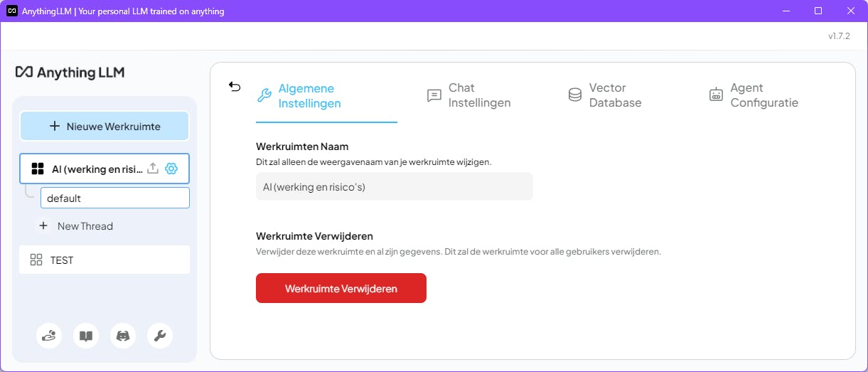Viewport: 868px width, 372px height.
Task: Click the AnythingLLM title bar app icon
Action: 11,11
